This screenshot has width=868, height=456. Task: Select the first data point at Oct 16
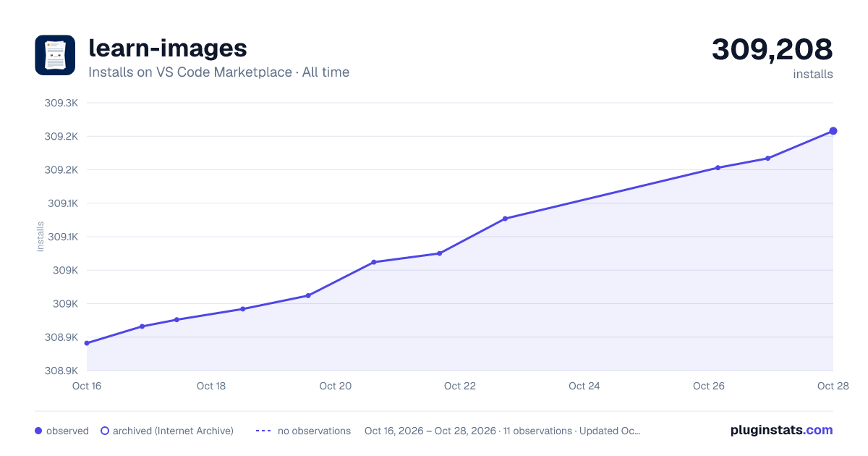pos(87,343)
